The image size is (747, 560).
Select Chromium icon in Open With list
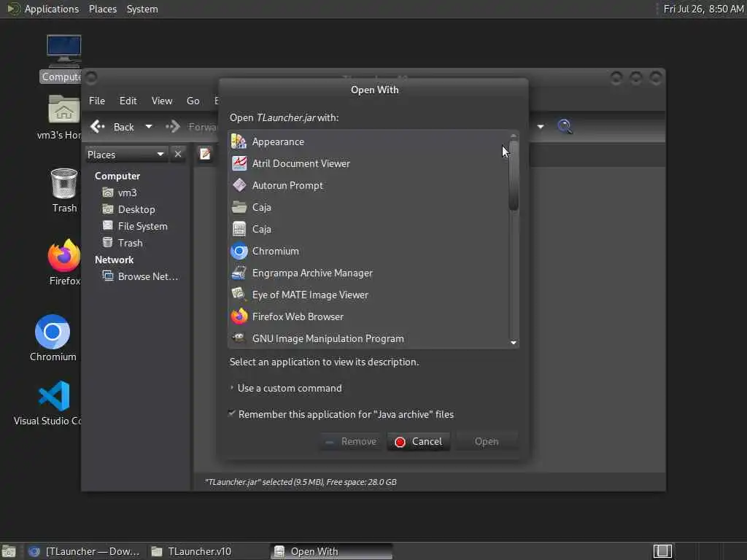239,251
